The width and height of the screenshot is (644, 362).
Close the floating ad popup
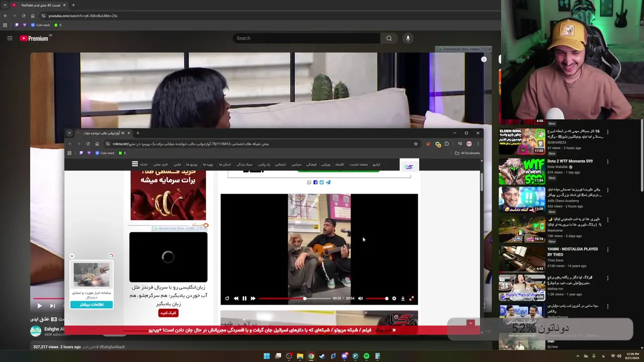click(72, 256)
